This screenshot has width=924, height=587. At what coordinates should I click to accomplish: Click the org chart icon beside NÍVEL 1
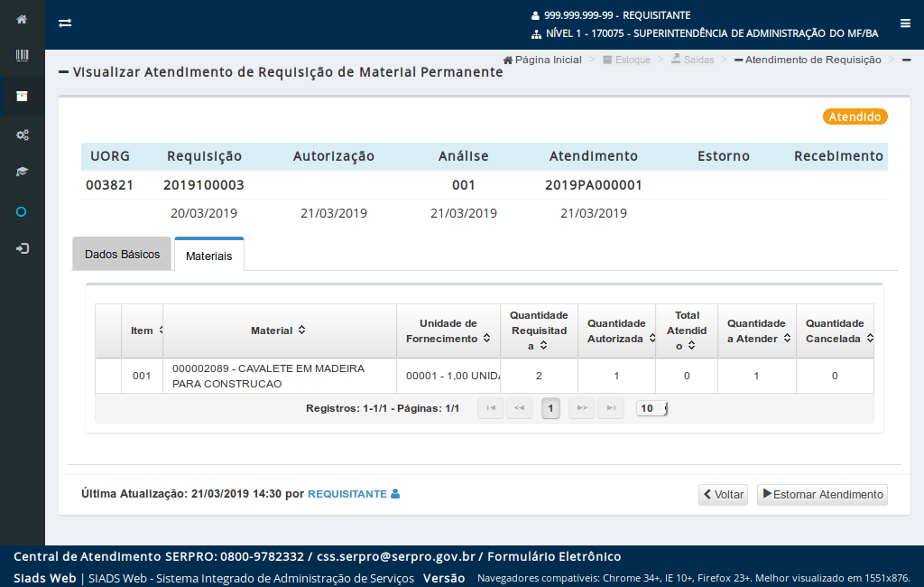536,34
